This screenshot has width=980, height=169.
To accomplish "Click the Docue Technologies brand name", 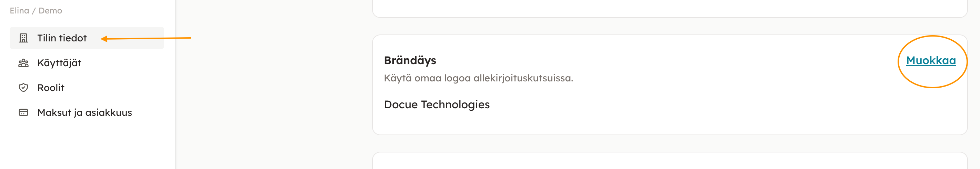I will pos(436,105).
